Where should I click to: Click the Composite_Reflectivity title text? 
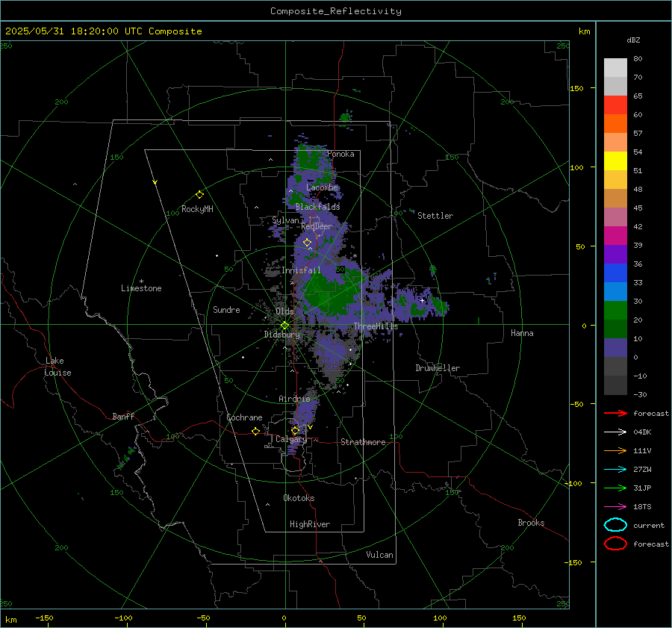point(335,11)
